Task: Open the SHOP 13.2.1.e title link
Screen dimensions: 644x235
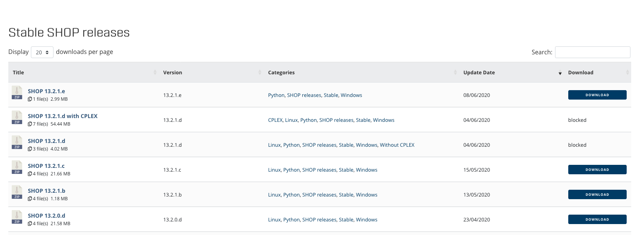Action: coord(46,91)
